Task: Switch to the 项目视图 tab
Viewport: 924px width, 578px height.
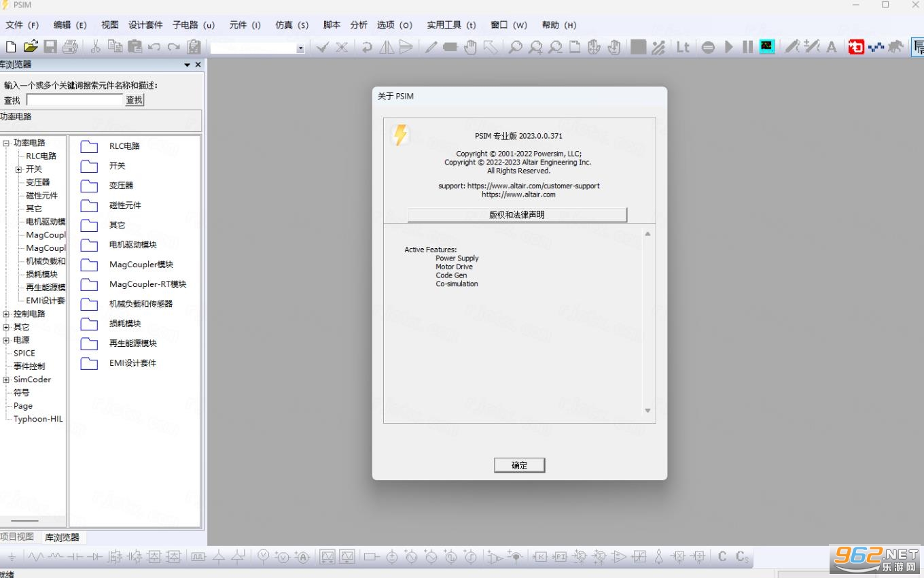Action: tap(17, 537)
